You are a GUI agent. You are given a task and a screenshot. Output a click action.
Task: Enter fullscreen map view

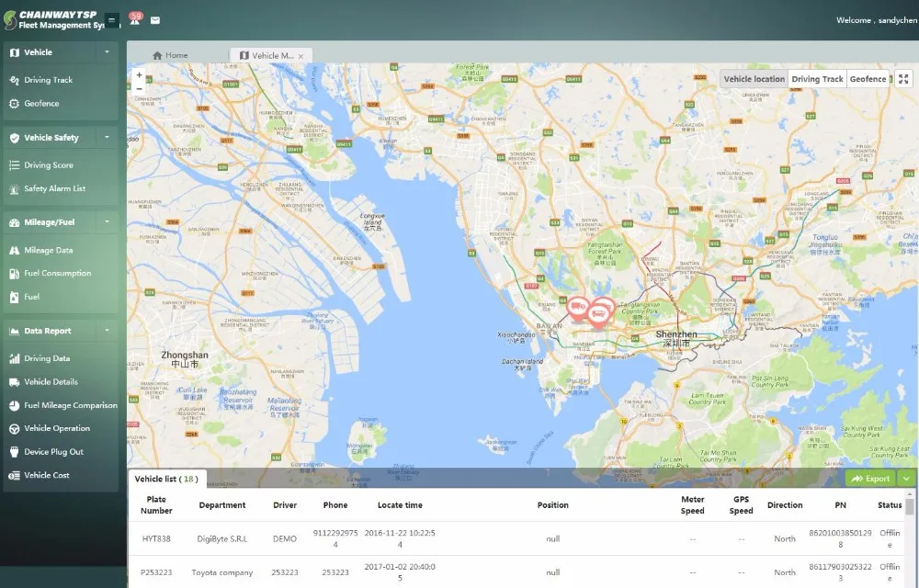903,79
